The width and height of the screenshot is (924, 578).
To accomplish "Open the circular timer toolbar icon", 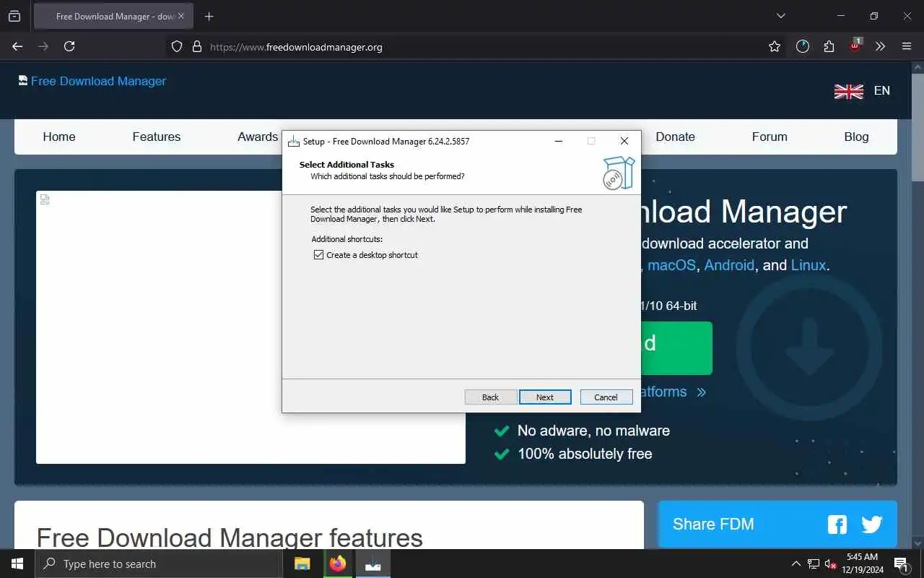I will coord(803,46).
